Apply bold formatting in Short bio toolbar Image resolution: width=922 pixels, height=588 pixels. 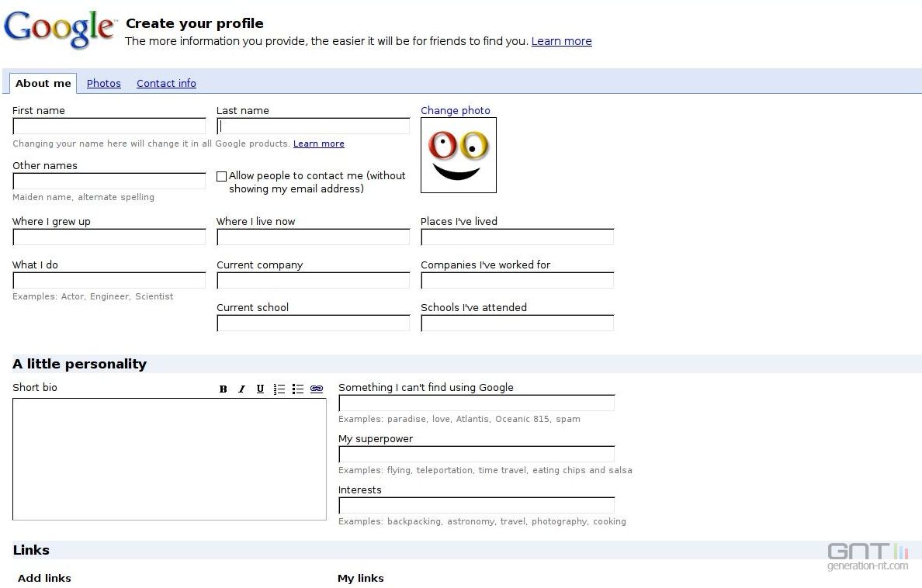pos(223,389)
